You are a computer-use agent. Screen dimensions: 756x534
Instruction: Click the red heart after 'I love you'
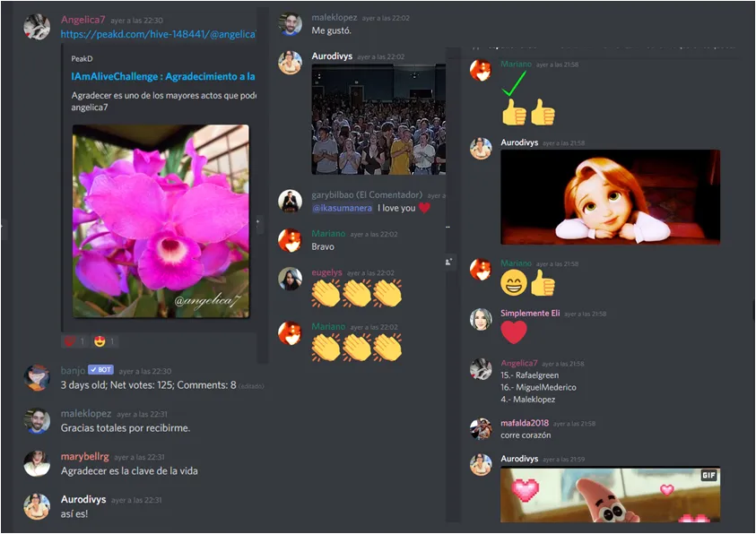[424, 208]
